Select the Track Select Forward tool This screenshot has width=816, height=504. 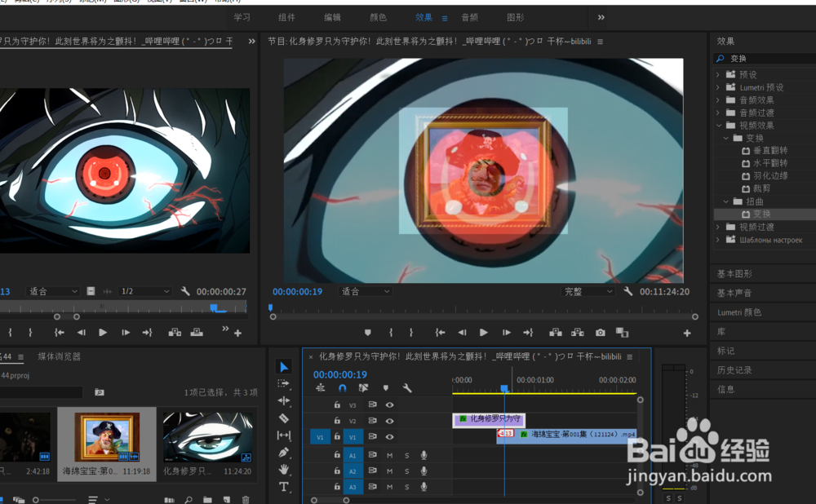284,384
